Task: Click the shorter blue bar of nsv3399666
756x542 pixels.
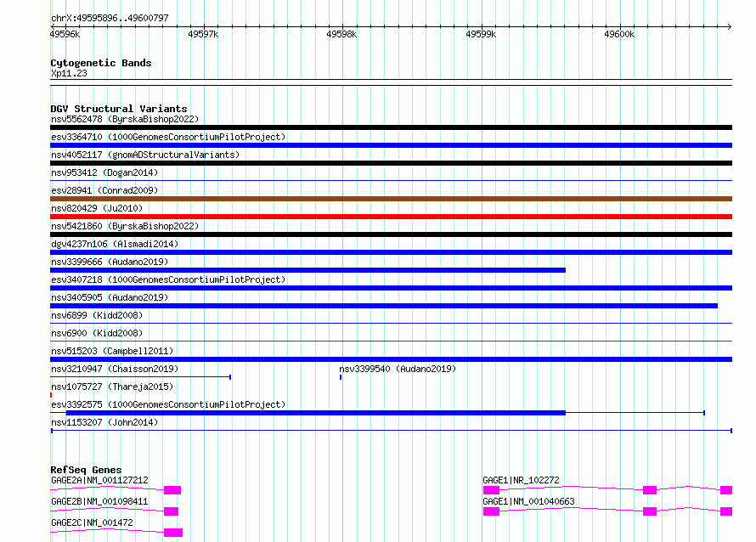Action: tap(307, 270)
